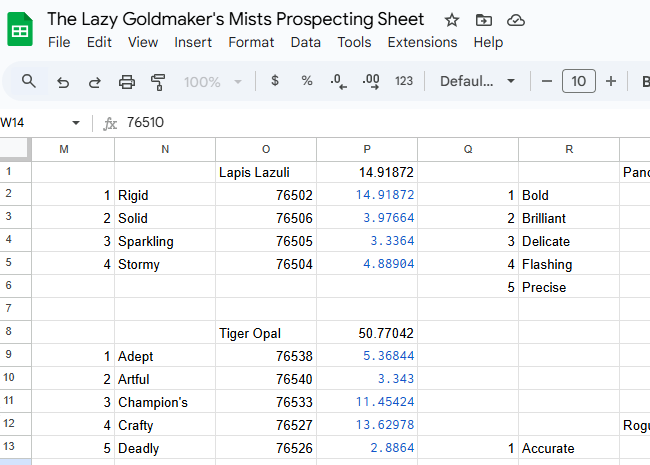
Task: Open the Extensions menu
Action: point(422,42)
